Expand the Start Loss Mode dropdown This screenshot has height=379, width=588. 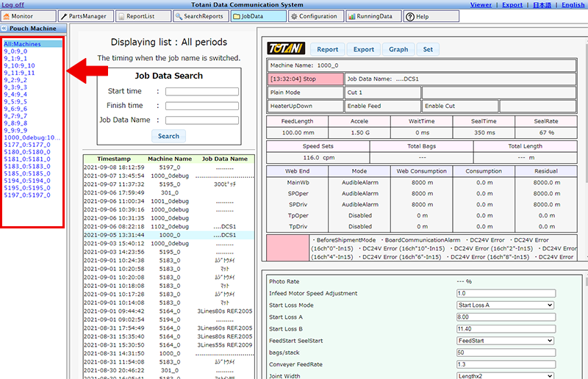click(504, 306)
